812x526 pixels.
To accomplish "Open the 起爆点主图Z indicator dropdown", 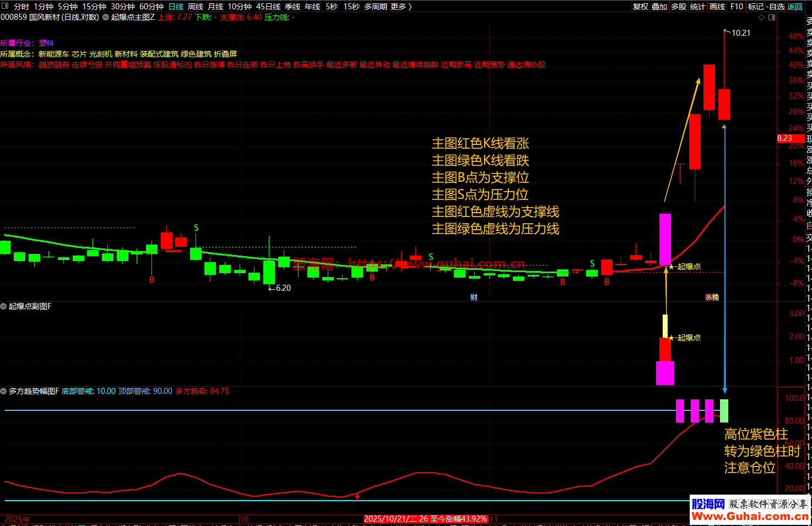I will pyautogui.click(x=106, y=17).
